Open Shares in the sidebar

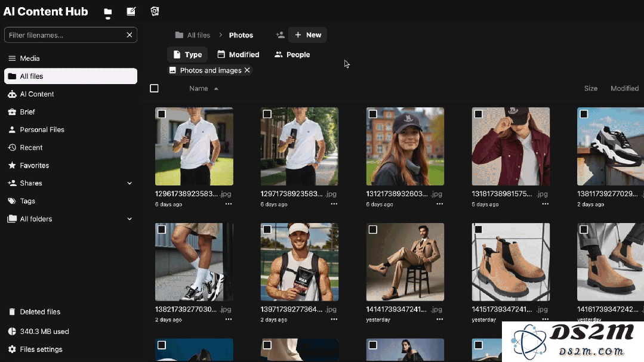(x=31, y=183)
